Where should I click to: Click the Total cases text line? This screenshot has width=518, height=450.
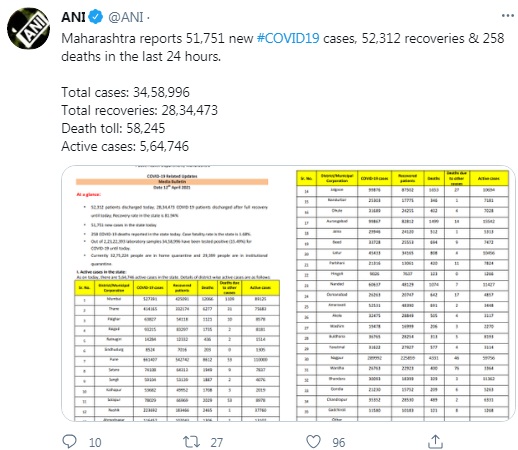pos(125,92)
